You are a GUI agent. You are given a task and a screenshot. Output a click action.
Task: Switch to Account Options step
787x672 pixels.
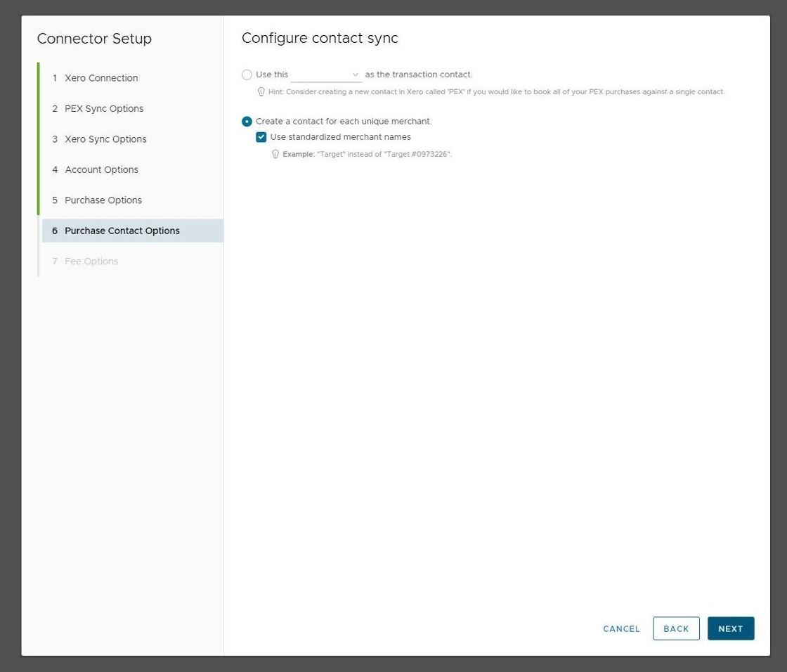click(101, 169)
